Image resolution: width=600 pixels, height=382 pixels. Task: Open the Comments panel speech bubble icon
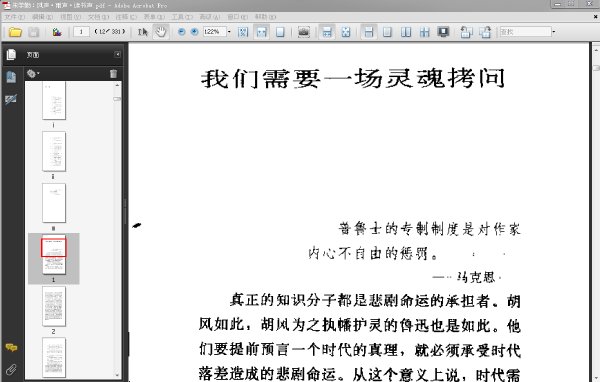[x=11, y=348]
